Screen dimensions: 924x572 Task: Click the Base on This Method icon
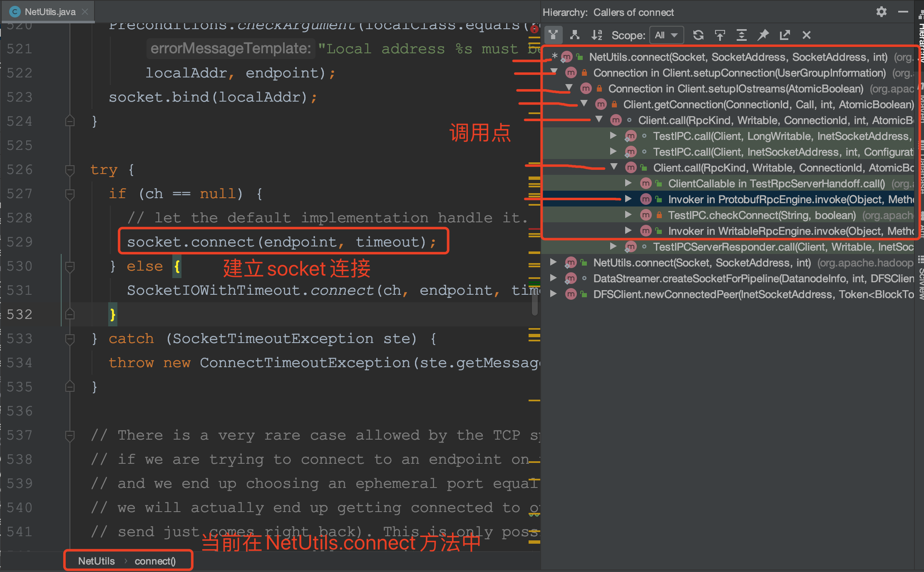[x=720, y=35]
